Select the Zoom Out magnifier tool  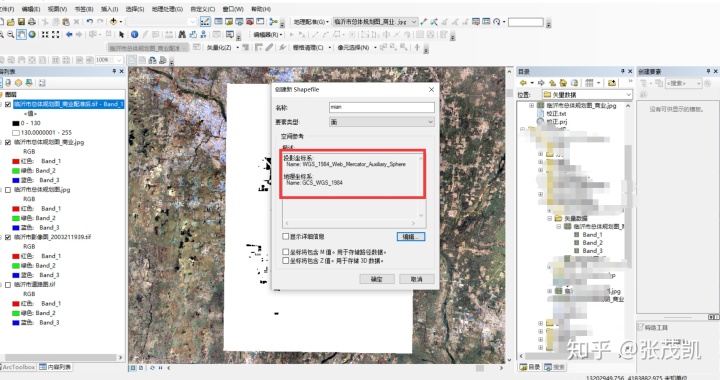coord(11,34)
